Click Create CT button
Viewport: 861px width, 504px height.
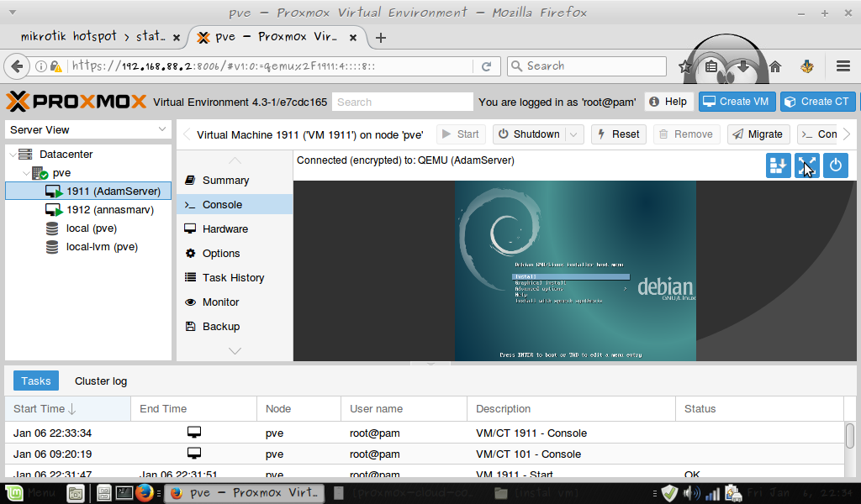(817, 102)
